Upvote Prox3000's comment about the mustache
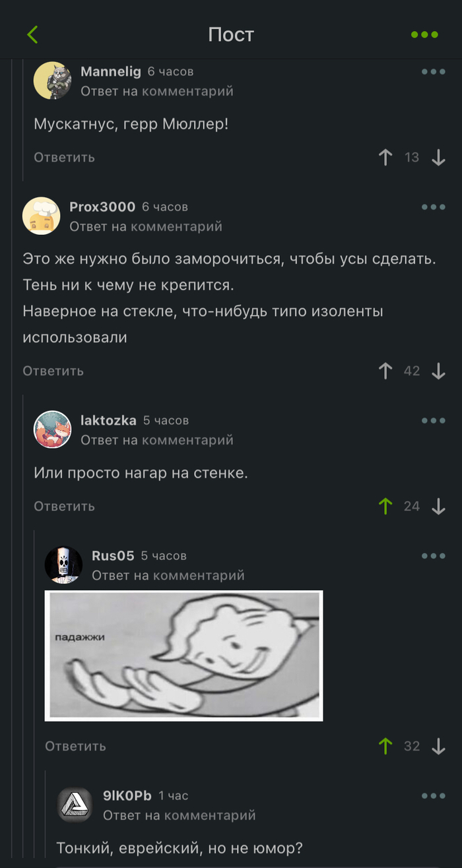The height and width of the screenshot is (868, 462). coord(386,371)
